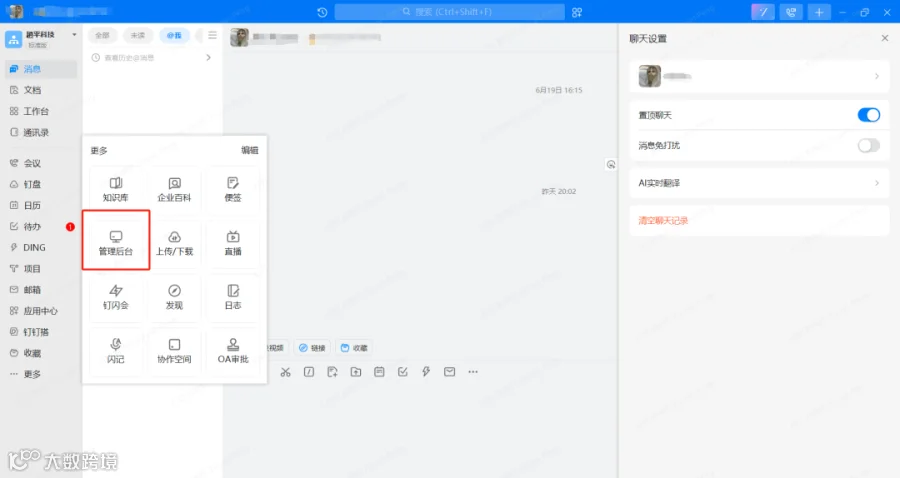The width and height of the screenshot is (900, 478).
Task: Click the to-do checkbox icon in chat toolbar
Action: (x=403, y=372)
